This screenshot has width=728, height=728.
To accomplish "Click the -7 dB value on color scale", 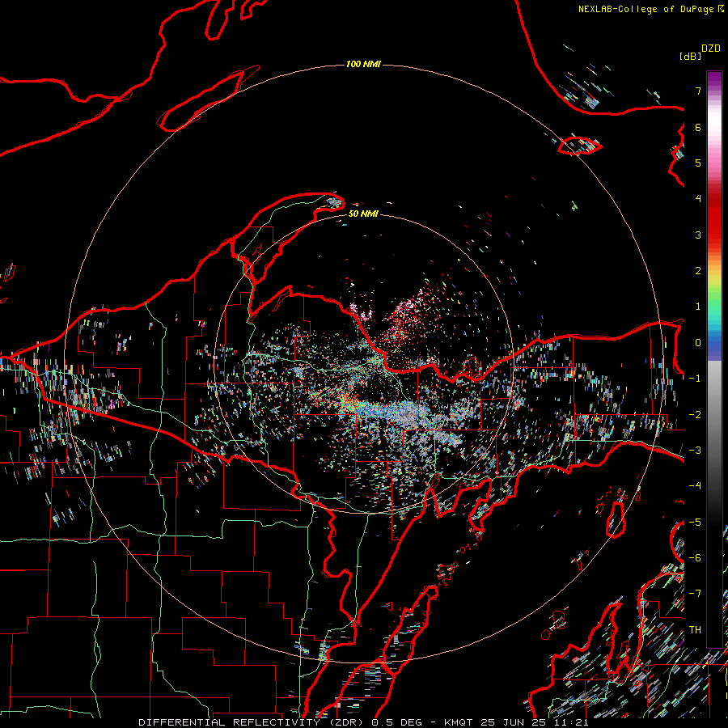I will [x=695, y=594].
